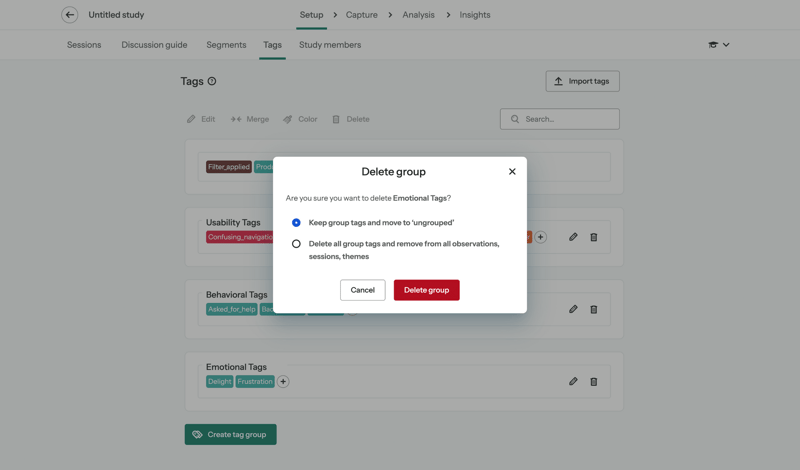Image resolution: width=800 pixels, height=470 pixels.
Task: Close the Delete group dialog with X
Action: pos(512,171)
